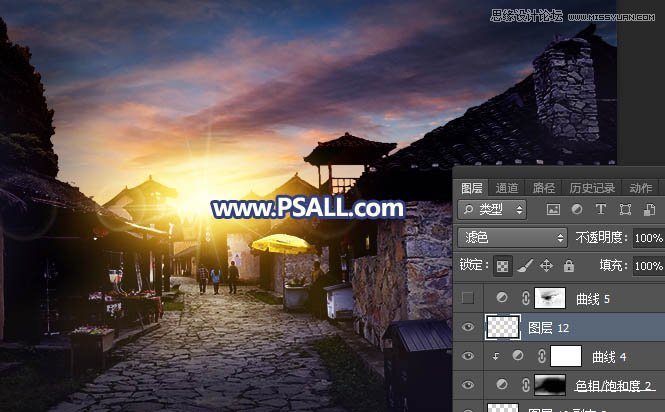Filter layers by pixel layer icon
Viewport: 665px width, 412px height.
click(553, 209)
